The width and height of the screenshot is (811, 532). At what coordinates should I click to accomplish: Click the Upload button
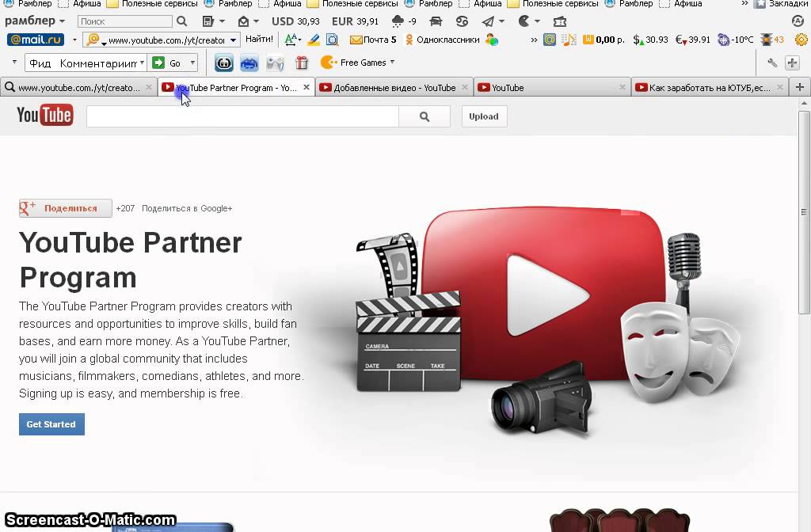coord(484,116)
